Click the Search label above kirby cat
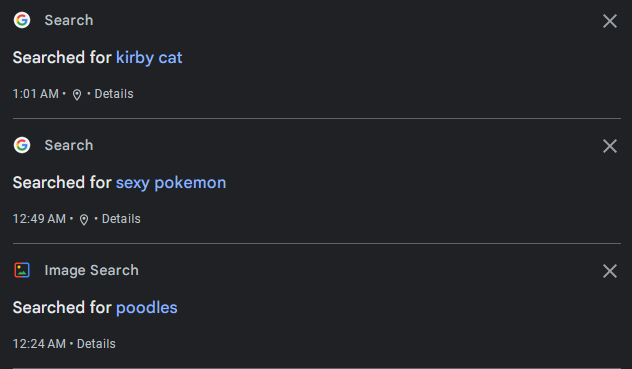 [69, 20]
